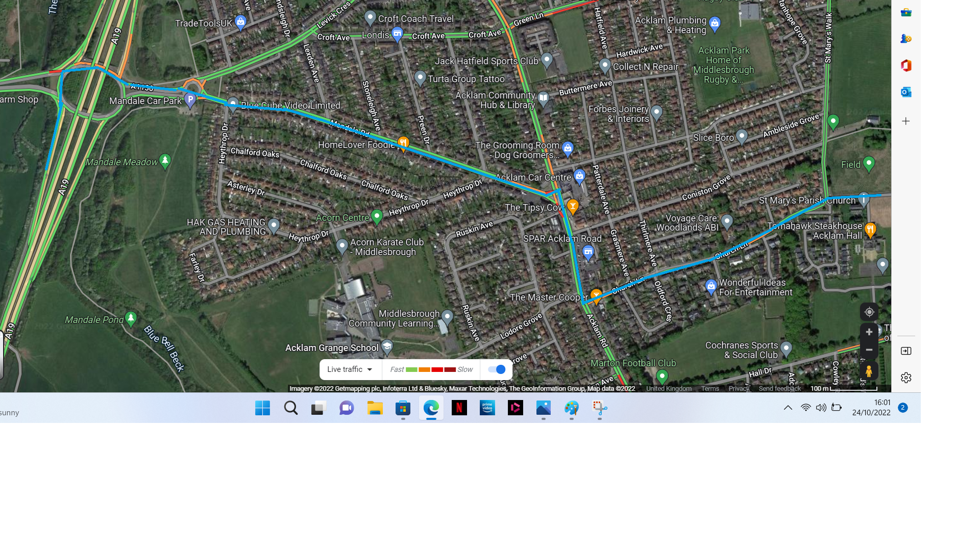Add a sidebar app with plus icon
Image resolution: width=980 pixels, height=551 pixels.
(x=906, y=121)
